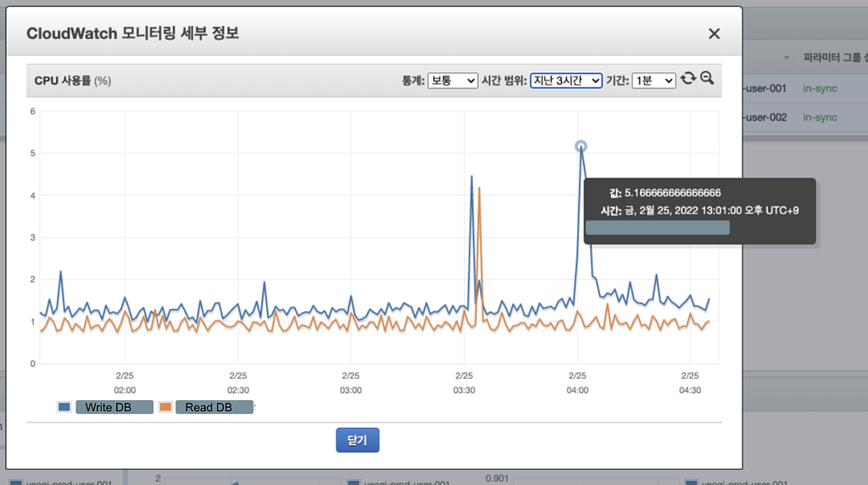This screenshot has width=868, height=485.
Task: Open the 시간 범위 time range dropdown
Action: (x=565, y=81)
